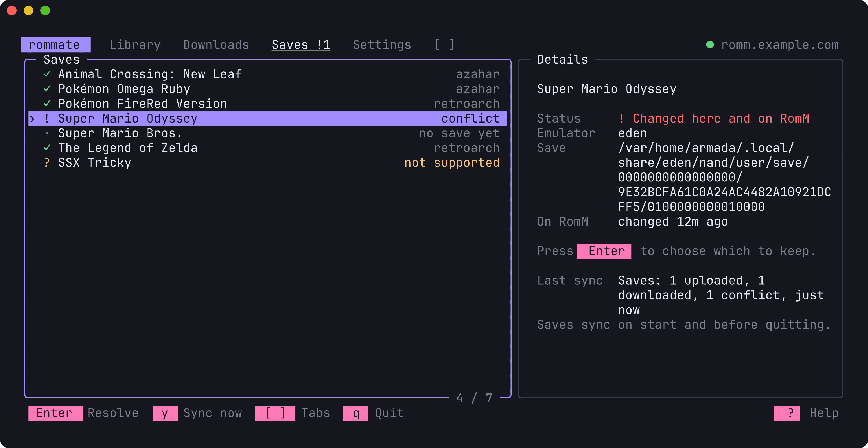Click the bracket tab-switch hint in tab bar
This screenshot has height=448, width=868.
pyautogui.click(x=445, y=45)
